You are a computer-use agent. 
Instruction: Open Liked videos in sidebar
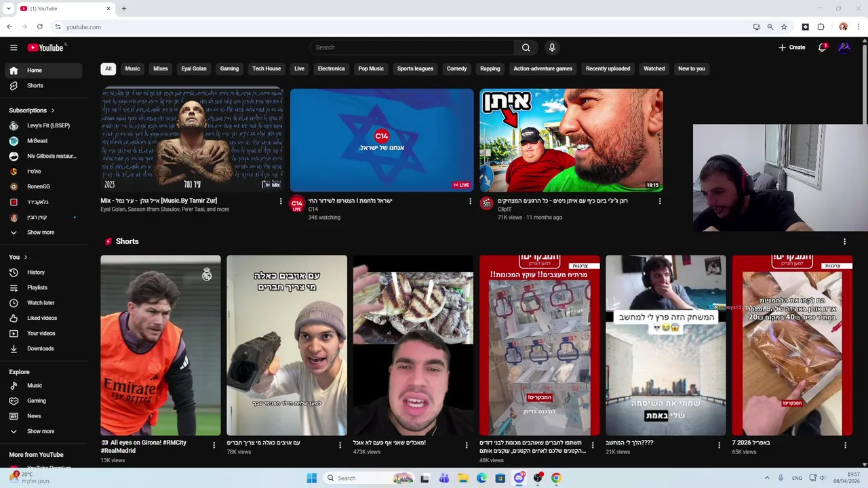(43, 318)
